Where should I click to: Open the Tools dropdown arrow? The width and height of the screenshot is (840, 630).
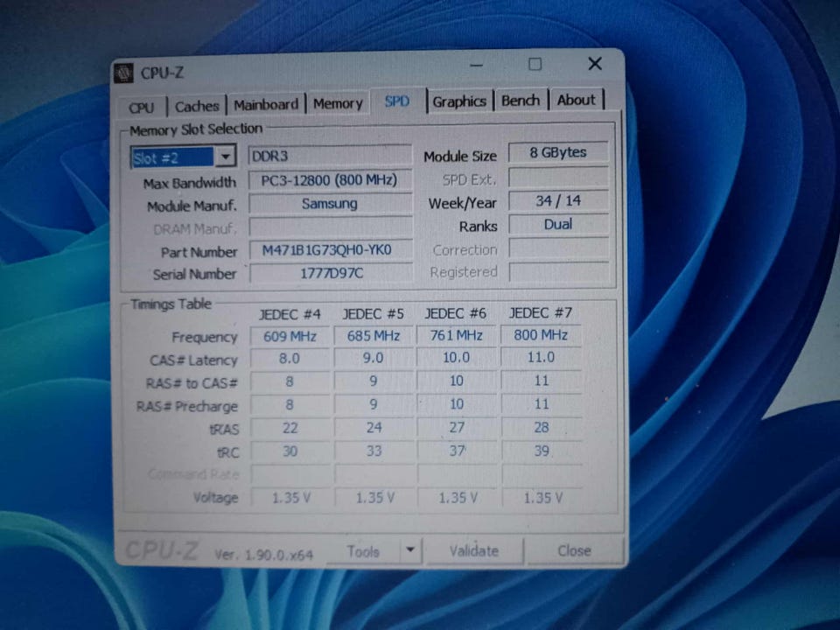click(x=410, y=550)
